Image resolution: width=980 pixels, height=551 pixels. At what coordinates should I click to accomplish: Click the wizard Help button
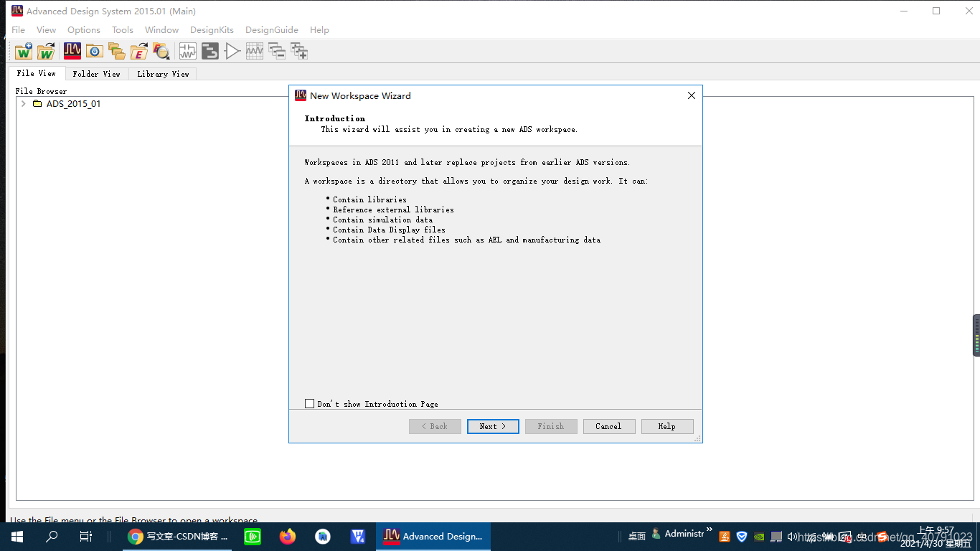tap(667, 426)
